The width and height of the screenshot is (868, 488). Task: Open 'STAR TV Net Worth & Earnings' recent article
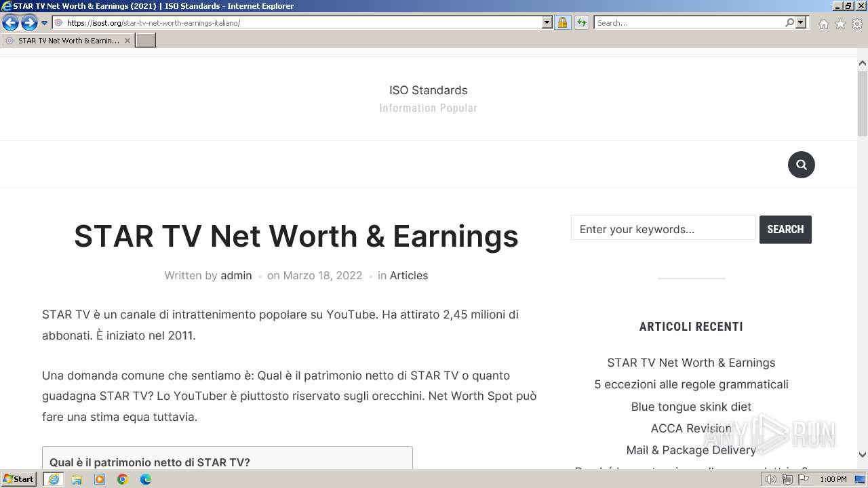click(691, 363)
